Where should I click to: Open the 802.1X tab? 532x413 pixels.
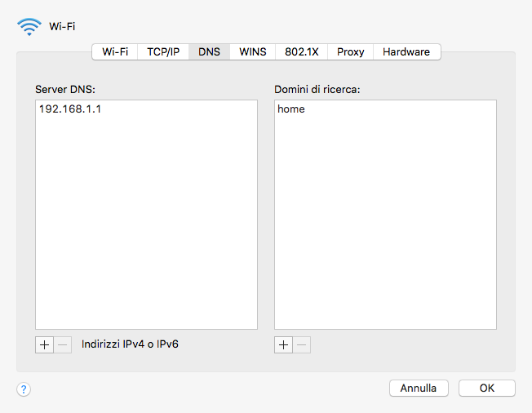click(x=301, y=51)
